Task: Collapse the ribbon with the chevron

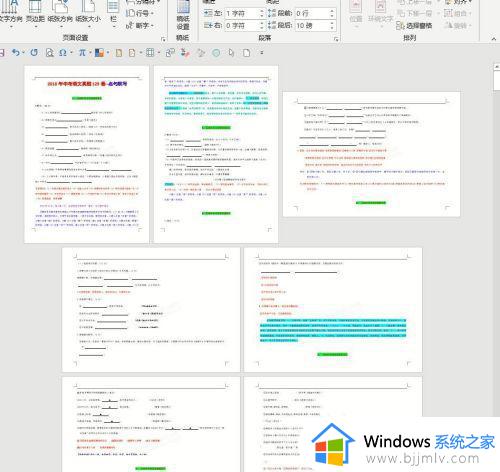Action: (x=494, y=39)
